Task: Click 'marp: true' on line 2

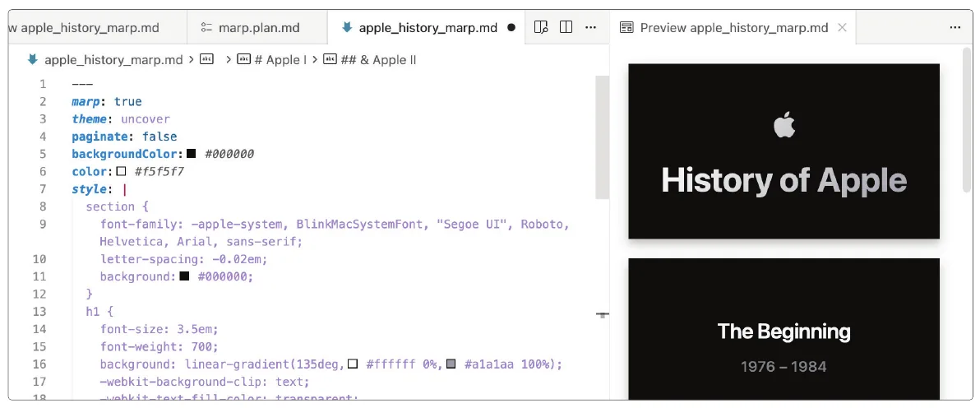Action: [107, 101]
